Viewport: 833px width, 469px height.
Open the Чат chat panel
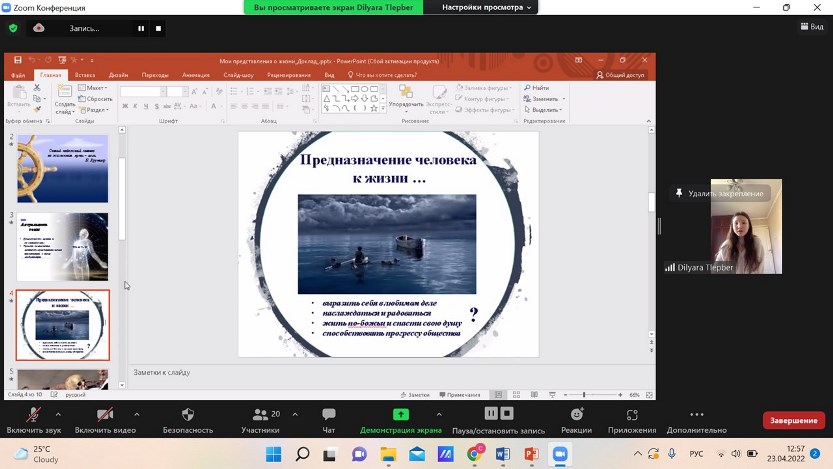pyautogui.click(x=328, y=420)
